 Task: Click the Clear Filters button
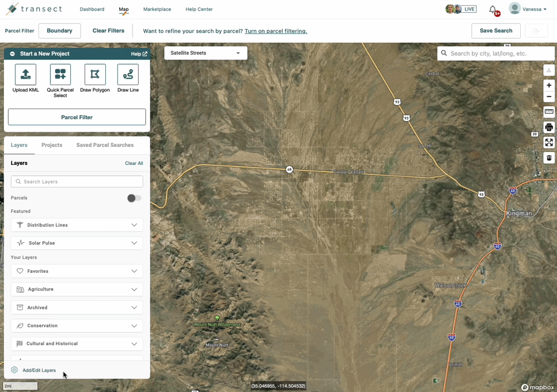click(109, 31)
